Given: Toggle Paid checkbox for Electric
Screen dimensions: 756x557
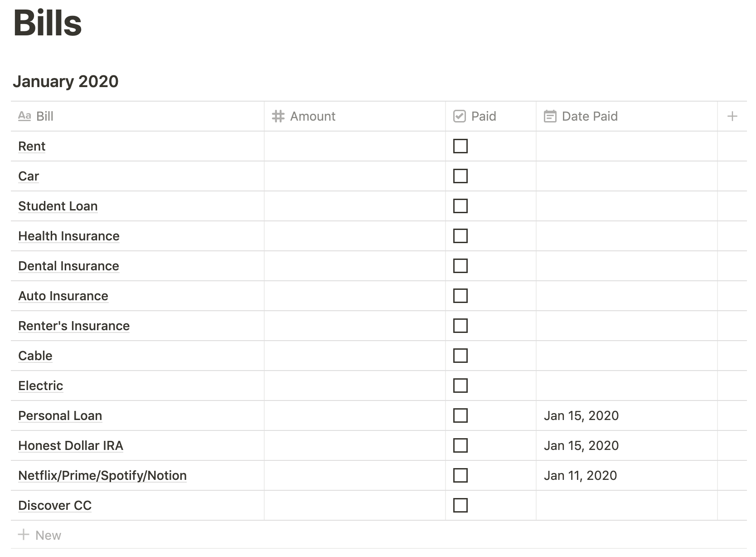Looking at the screenshot, I should pyautogui.click(x=460, y=386).
